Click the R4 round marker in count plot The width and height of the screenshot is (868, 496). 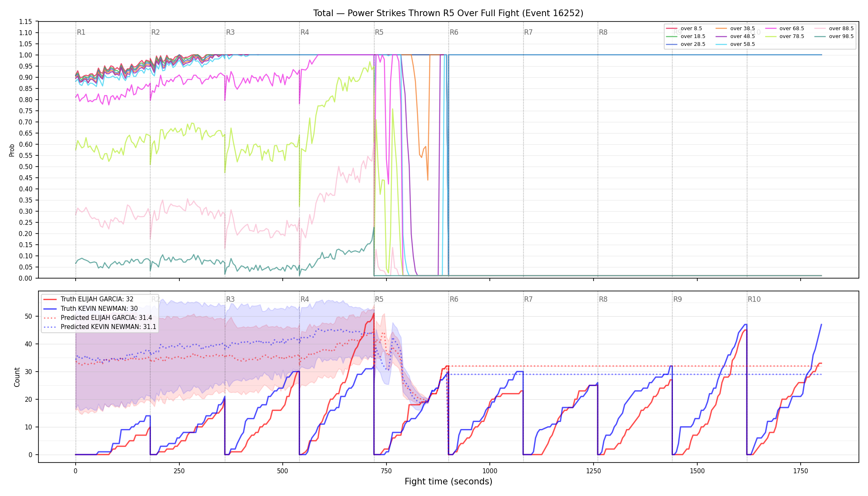pyautogui.click(x=305, y=299)
